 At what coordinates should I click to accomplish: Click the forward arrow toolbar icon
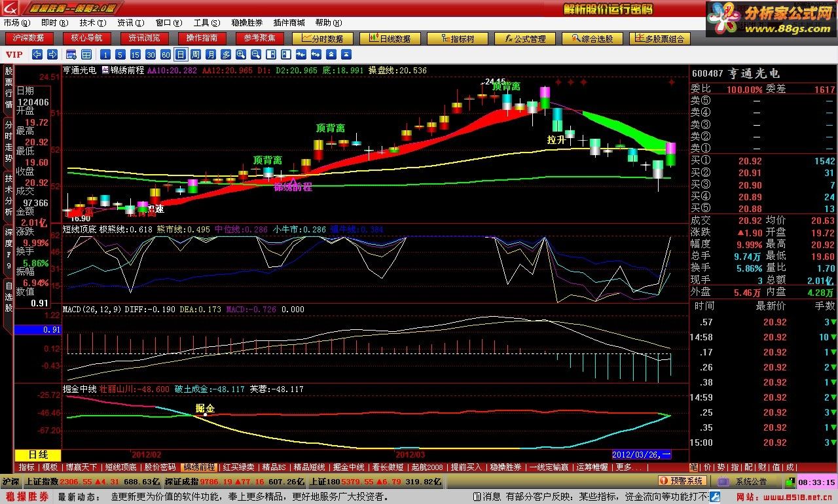coord(52,54)
